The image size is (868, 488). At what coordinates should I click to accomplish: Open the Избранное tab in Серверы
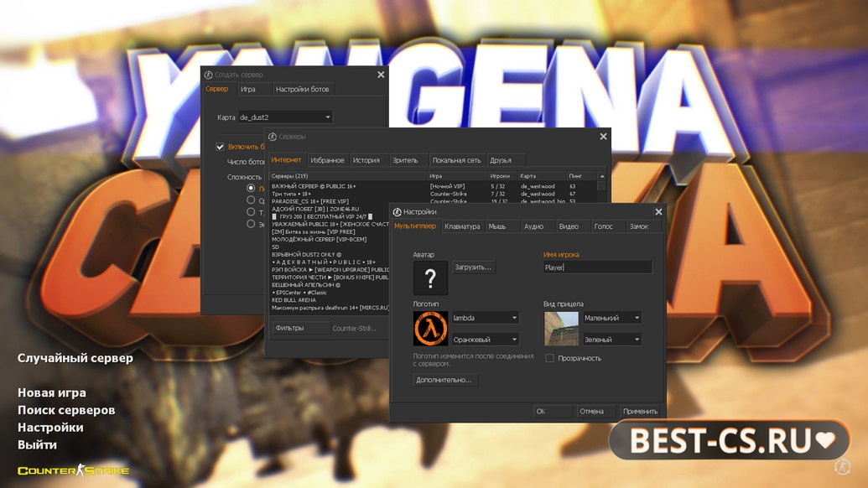pyautogui.click(x=328, y=160)
